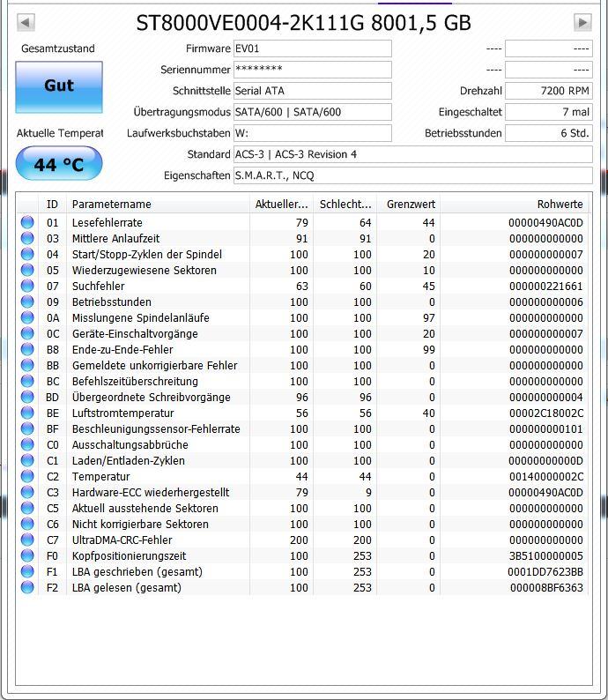Image resolution: width=608 pixels, height=700 pixels.
Task: Click raw value 00000490AC0D of Lesefehlerrate
Action: [545, 222]
